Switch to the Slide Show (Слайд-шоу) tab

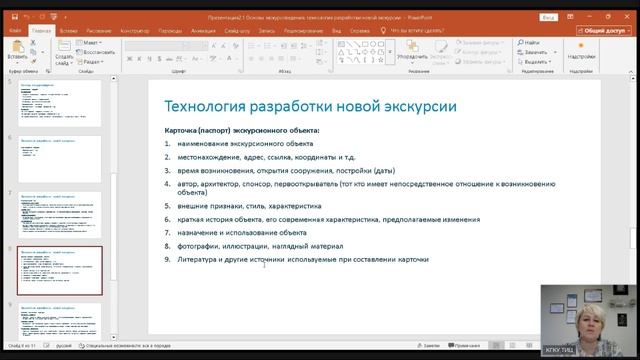(237, 31)
